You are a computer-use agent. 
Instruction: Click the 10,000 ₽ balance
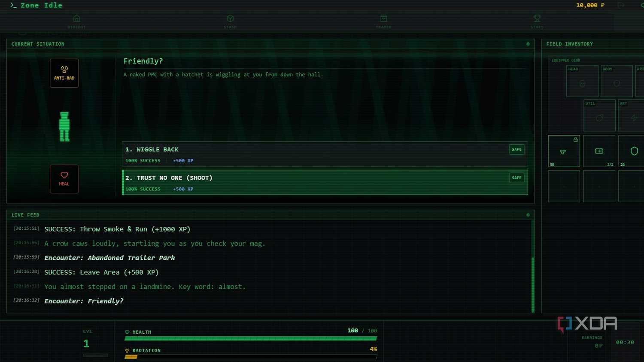click(x=590, y=5)
